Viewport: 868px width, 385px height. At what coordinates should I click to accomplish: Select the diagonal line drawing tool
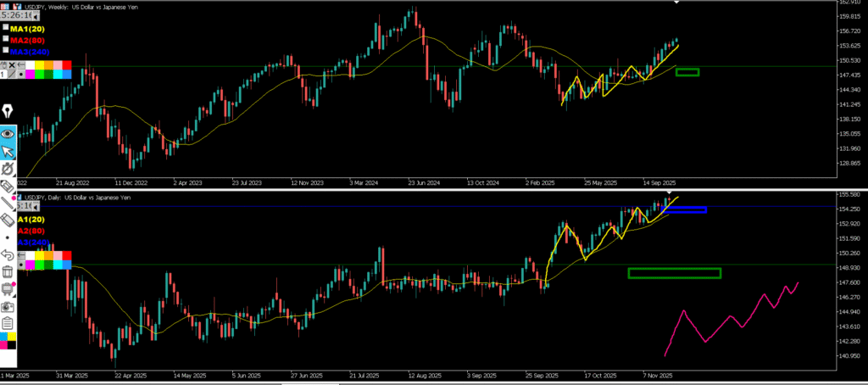tap(8, 203)
